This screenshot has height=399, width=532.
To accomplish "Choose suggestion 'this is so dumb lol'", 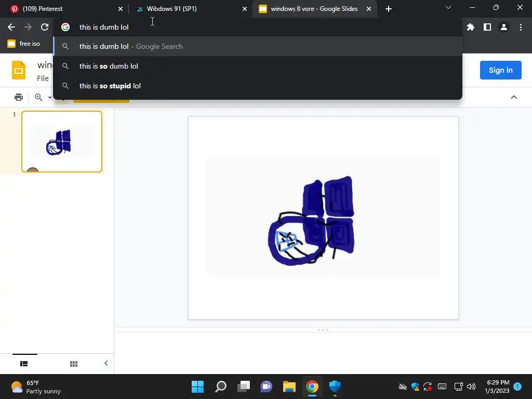I will click(258, 66).
